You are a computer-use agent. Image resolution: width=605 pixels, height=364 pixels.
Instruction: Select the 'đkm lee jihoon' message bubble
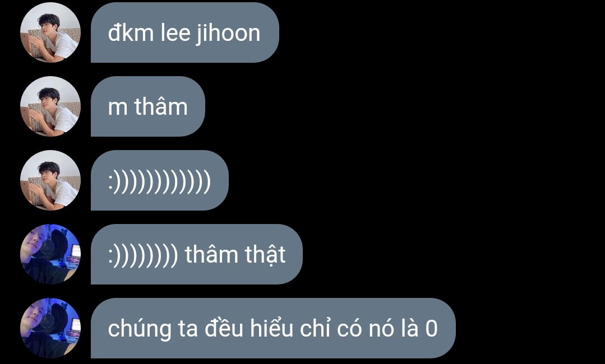click(x=185, y=32)
